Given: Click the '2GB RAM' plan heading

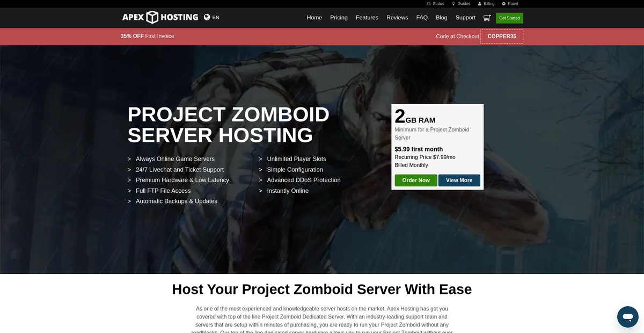Looking at the screenshot, I should tap(415, 116).
